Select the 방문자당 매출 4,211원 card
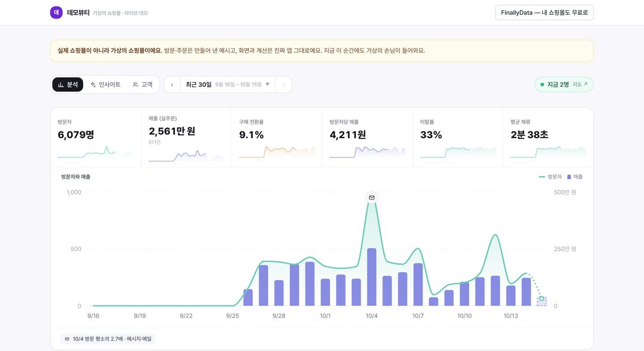Viewport: 644px width, 351px height. tap(367, 138)
